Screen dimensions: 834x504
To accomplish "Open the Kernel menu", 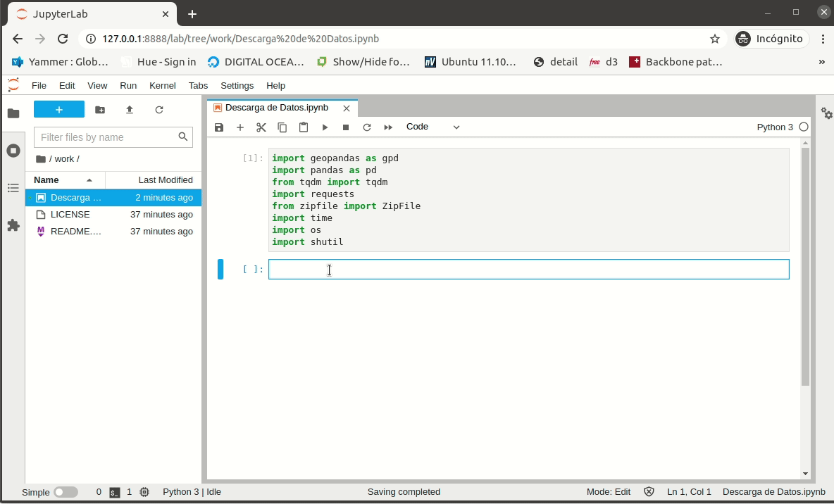I will [x=162, y=86].
